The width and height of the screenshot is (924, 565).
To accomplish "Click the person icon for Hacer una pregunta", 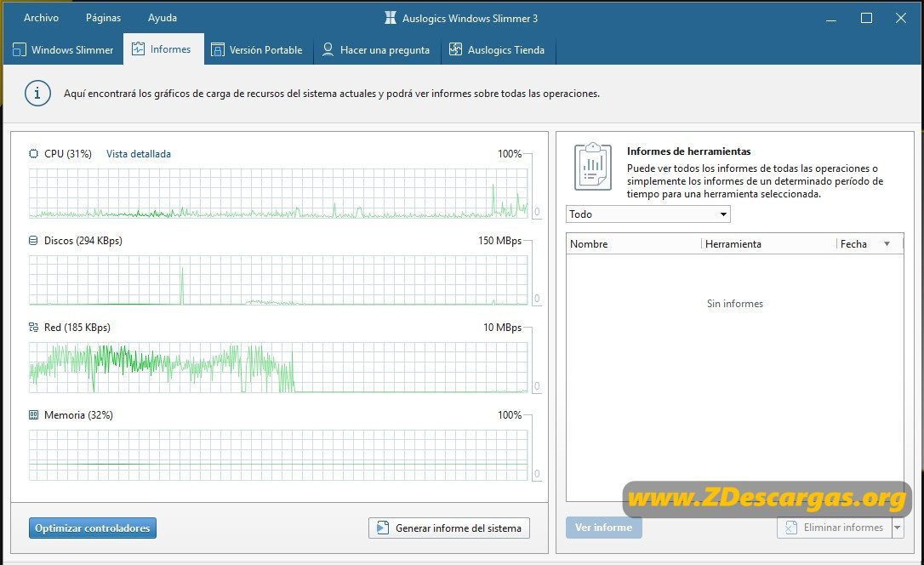I will tap(328, 49).
